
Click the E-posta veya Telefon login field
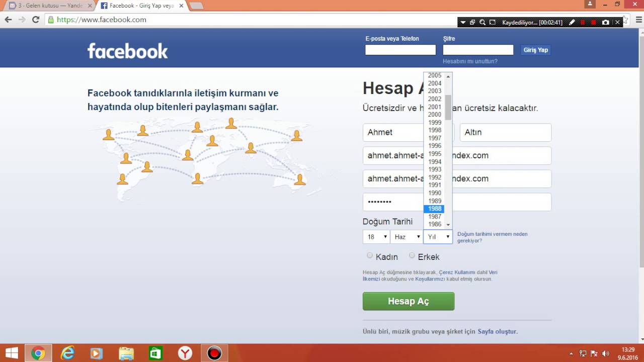tap(400, 50)
